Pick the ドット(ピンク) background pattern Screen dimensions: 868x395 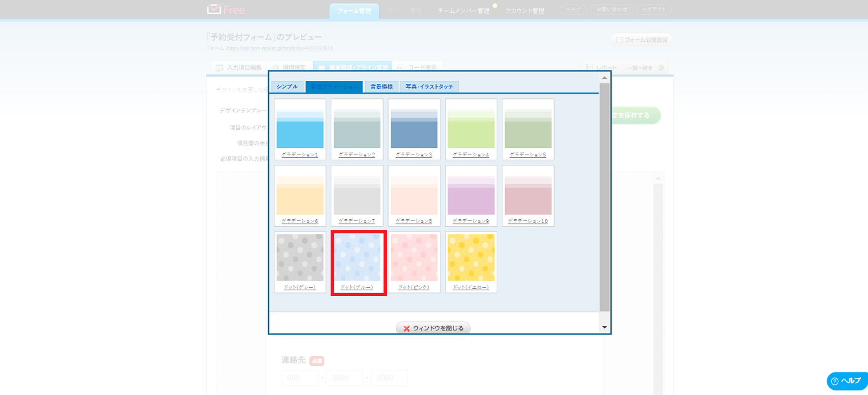coord(414,258)
